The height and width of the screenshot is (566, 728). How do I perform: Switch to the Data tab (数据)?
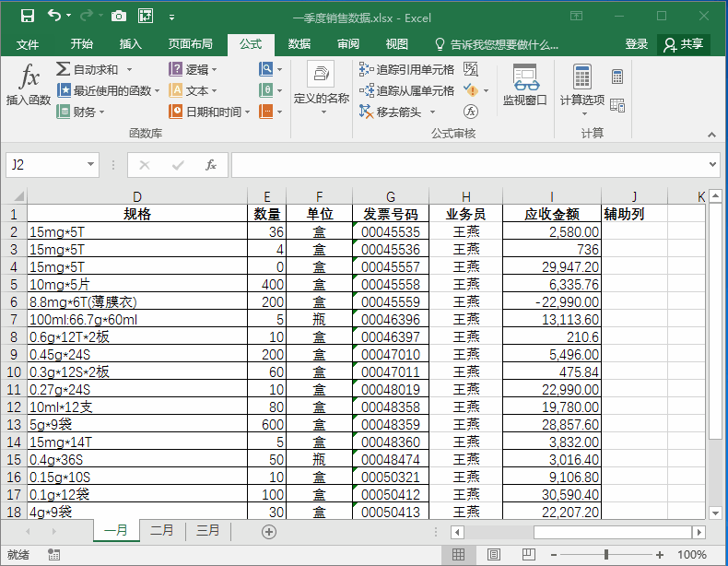pyautogui.click(x=299, y=44)
